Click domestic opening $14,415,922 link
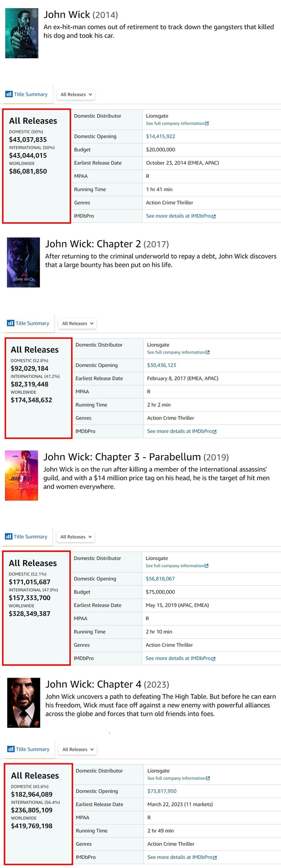This screenshot has width=281, height=868. point(161,136)
